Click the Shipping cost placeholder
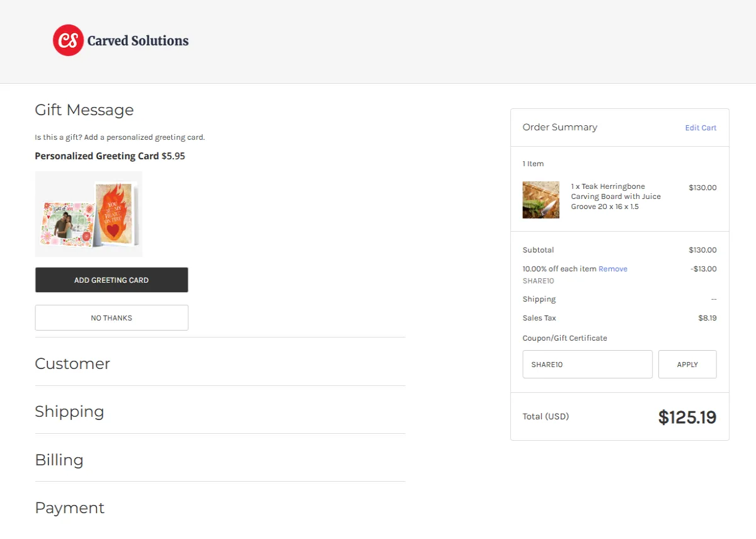 713,299
